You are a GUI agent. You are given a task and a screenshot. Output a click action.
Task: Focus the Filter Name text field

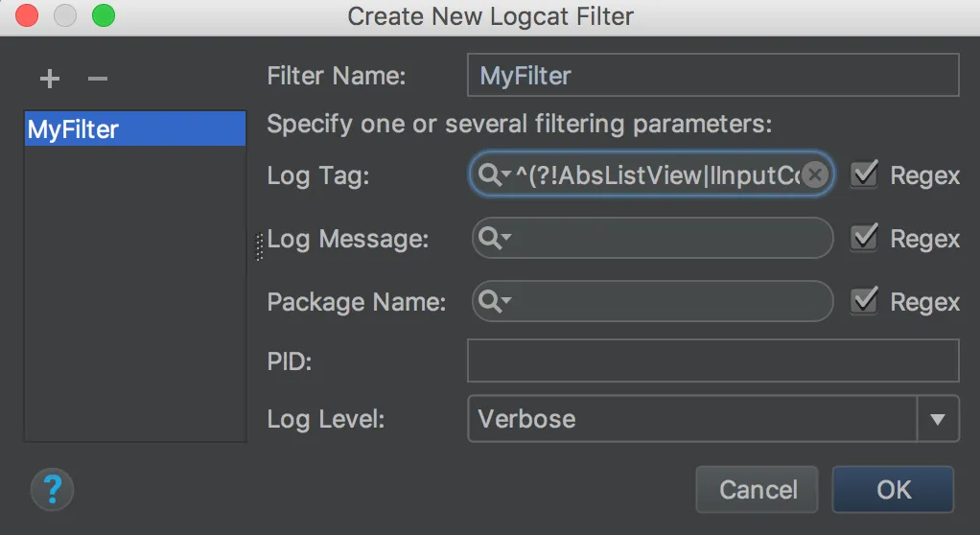(712, 76)
